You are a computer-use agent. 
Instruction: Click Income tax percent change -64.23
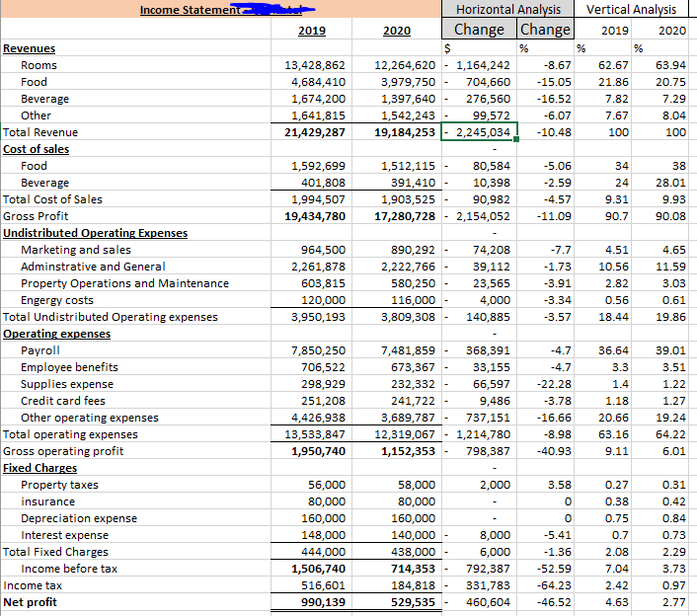click(x=554, y=585)
